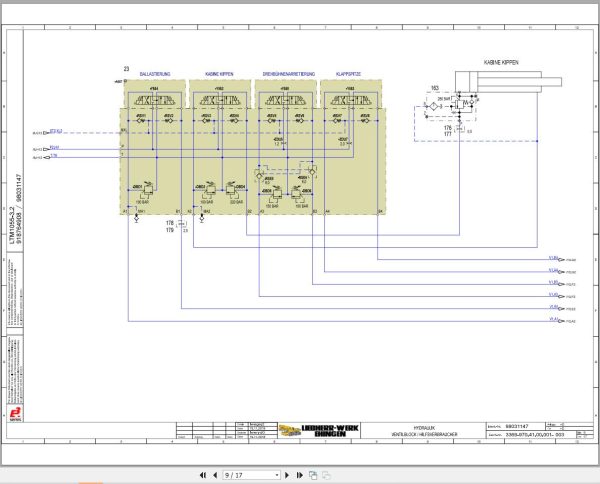Select the BALLASTIERUNG heading

[x=155, y=74]
